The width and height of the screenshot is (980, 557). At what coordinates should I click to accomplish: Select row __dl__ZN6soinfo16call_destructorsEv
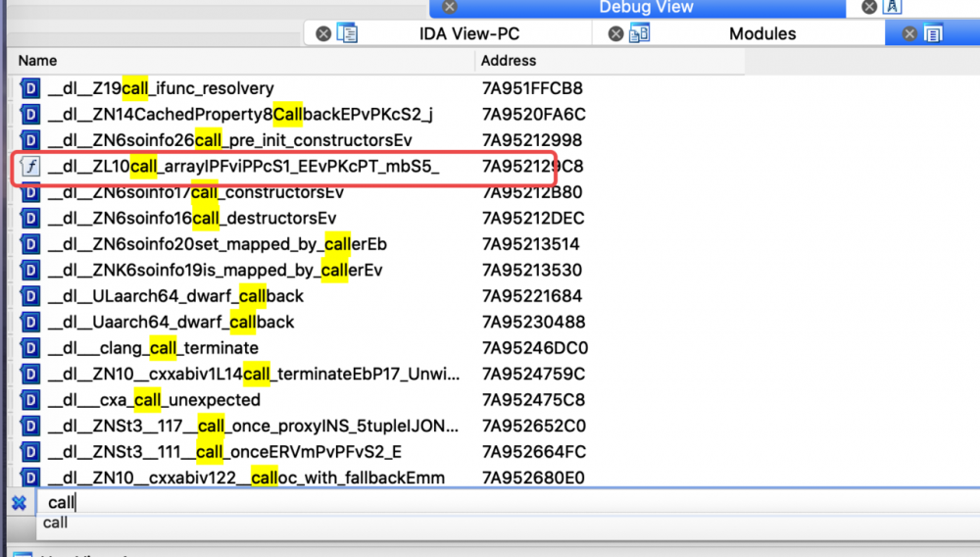pos(192,218)
